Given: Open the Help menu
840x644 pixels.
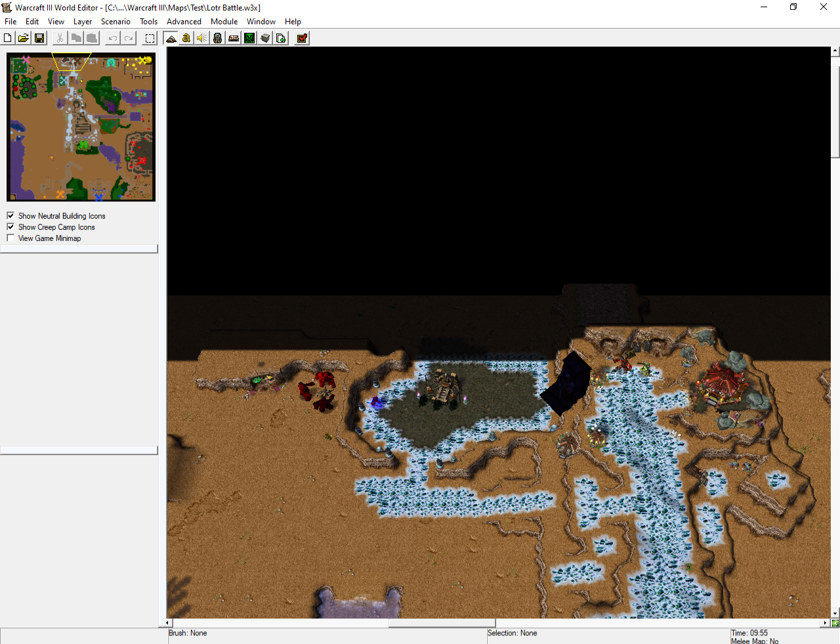Looking at the screenshot, I should [x=293, y=22].
